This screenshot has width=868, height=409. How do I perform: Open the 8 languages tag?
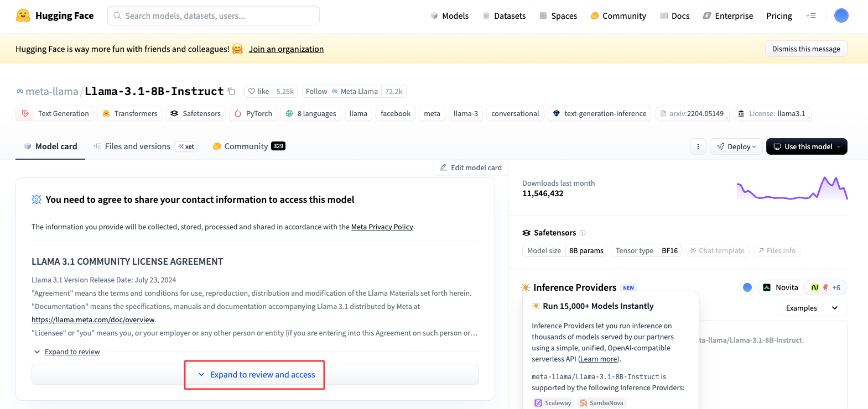(310, 113)
